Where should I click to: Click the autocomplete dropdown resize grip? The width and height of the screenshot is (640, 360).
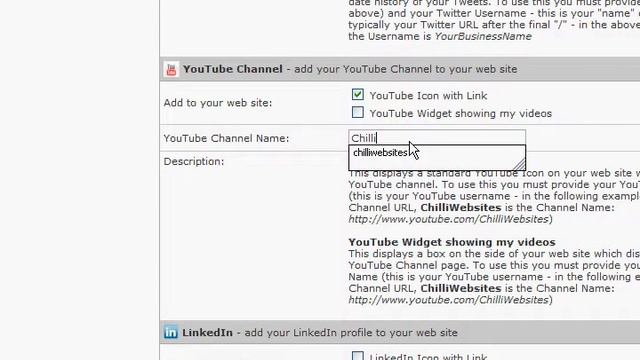519,164
